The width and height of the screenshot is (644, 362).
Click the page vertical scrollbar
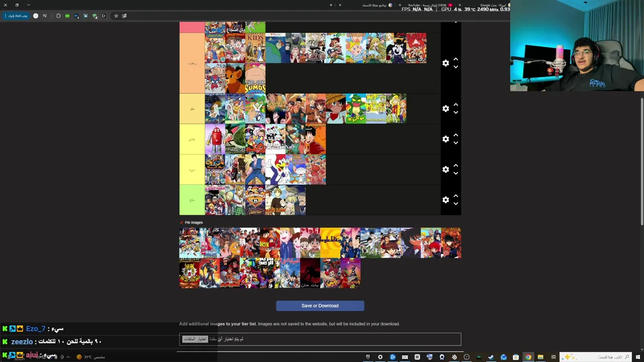coord(641,161)
